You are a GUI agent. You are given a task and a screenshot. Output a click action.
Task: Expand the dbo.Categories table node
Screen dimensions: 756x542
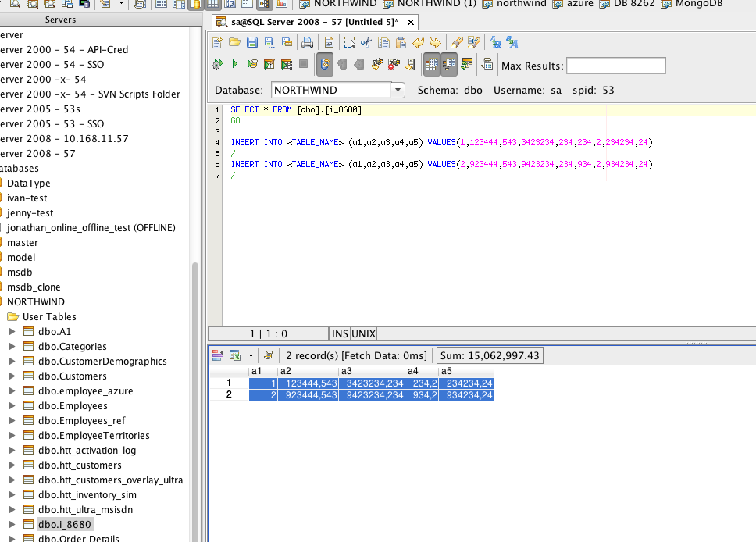pyautogui.click(x=12, y=346)
